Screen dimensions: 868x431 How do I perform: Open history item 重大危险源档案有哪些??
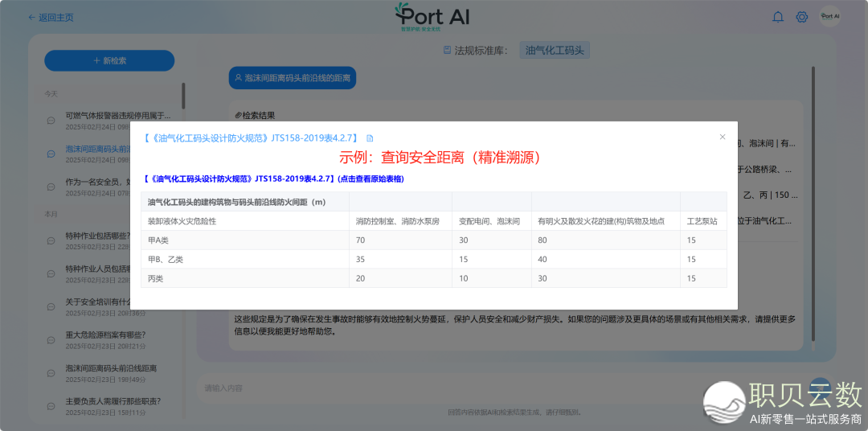tap(105, 335)
